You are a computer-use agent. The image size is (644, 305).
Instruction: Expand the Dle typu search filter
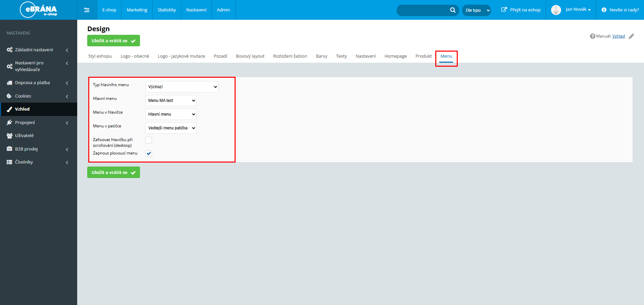point(477,10)
